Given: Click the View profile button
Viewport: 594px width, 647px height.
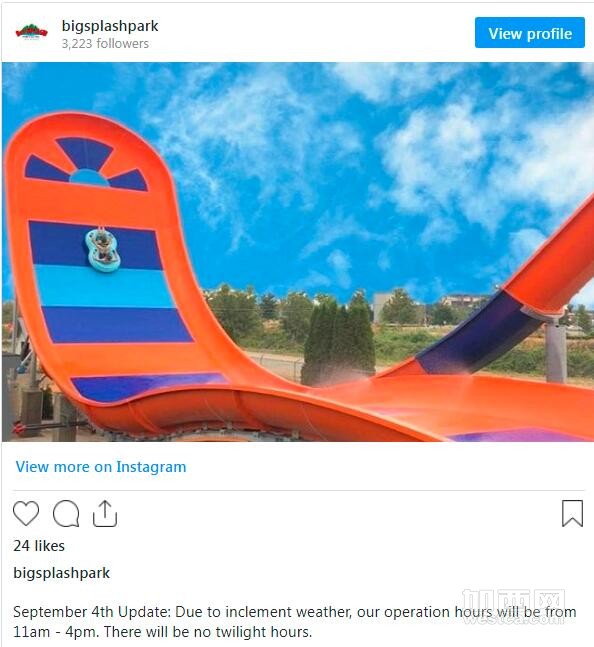Looking at the screenshot, I should (x=530, y=33).
